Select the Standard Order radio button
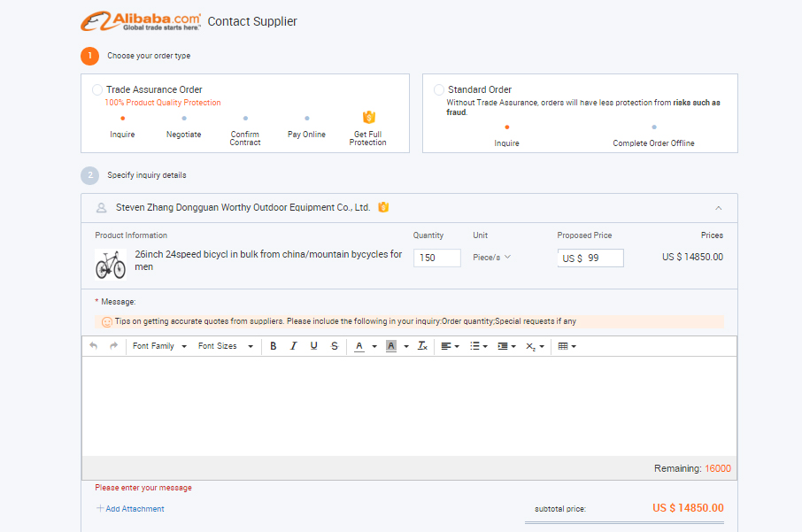The image size is (802, 532). point(439,90)
